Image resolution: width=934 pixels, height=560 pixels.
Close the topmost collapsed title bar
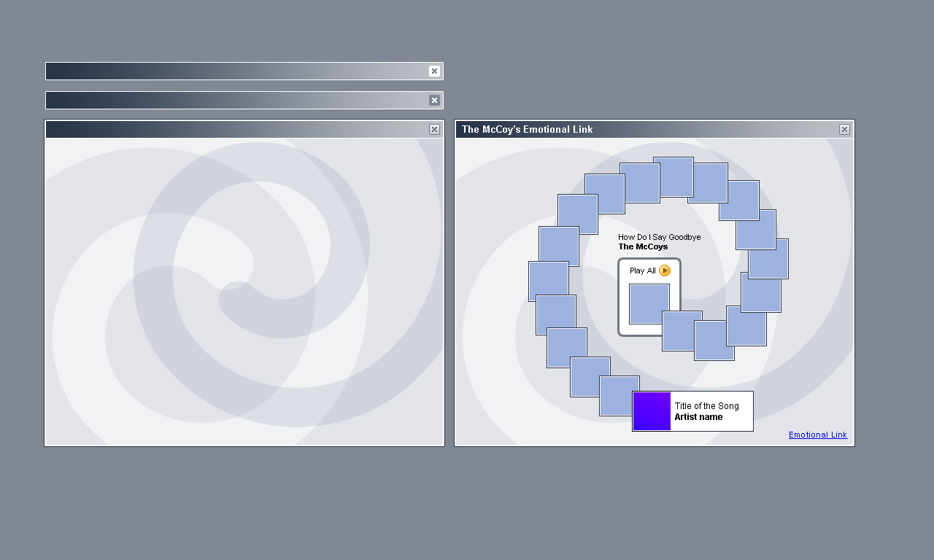[434, 71]
